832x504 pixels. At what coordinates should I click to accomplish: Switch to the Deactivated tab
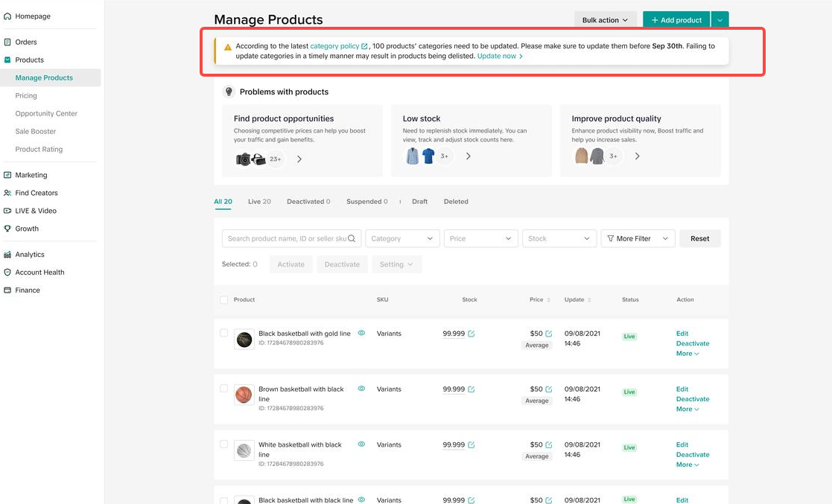pyautogui.click(x=308, y=202)
